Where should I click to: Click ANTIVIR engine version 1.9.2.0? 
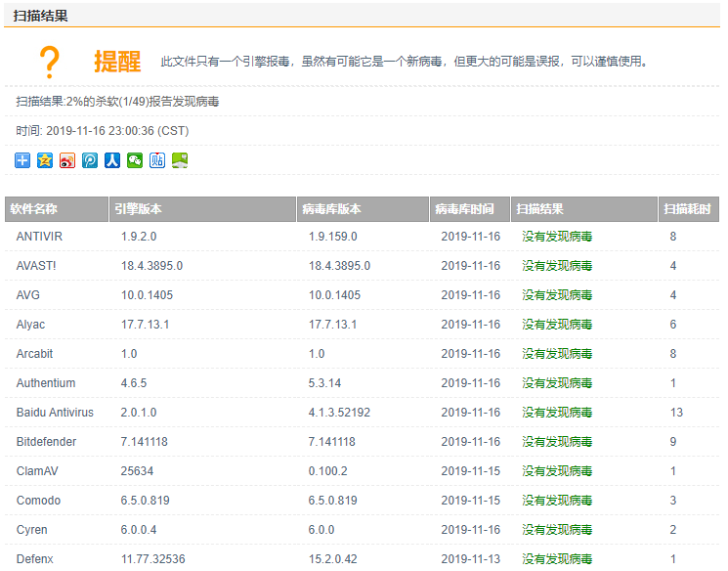(139, 237)
